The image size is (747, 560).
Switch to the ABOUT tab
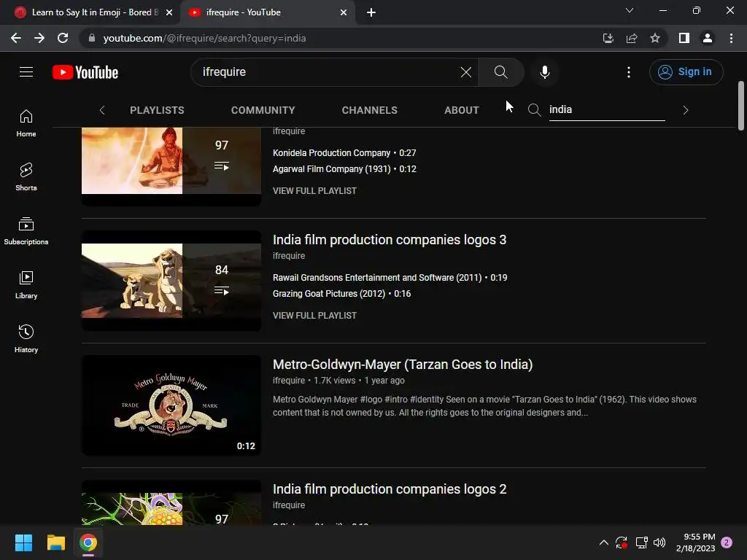pos(462,110)
